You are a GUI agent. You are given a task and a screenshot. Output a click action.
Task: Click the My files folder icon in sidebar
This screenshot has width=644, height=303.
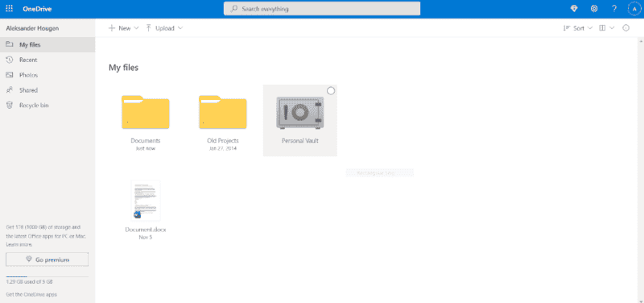10,44
